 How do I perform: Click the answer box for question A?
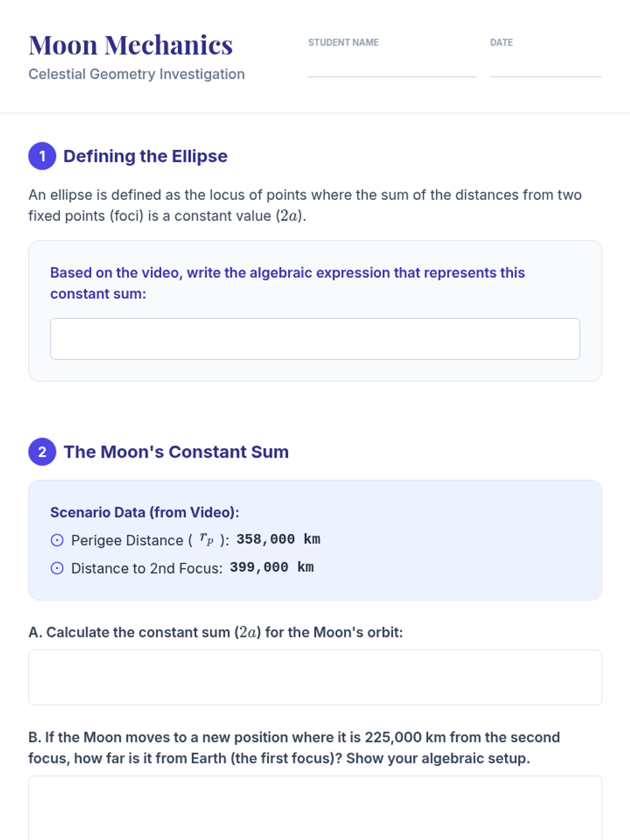pyautogui.click(x=315, y=677)
